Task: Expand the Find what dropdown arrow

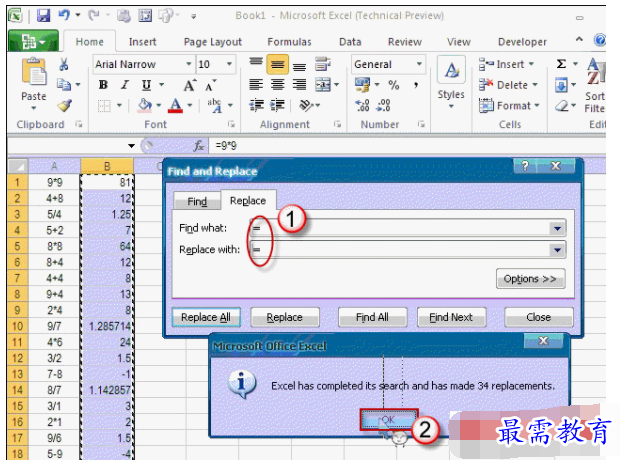Action: [557, 228]
